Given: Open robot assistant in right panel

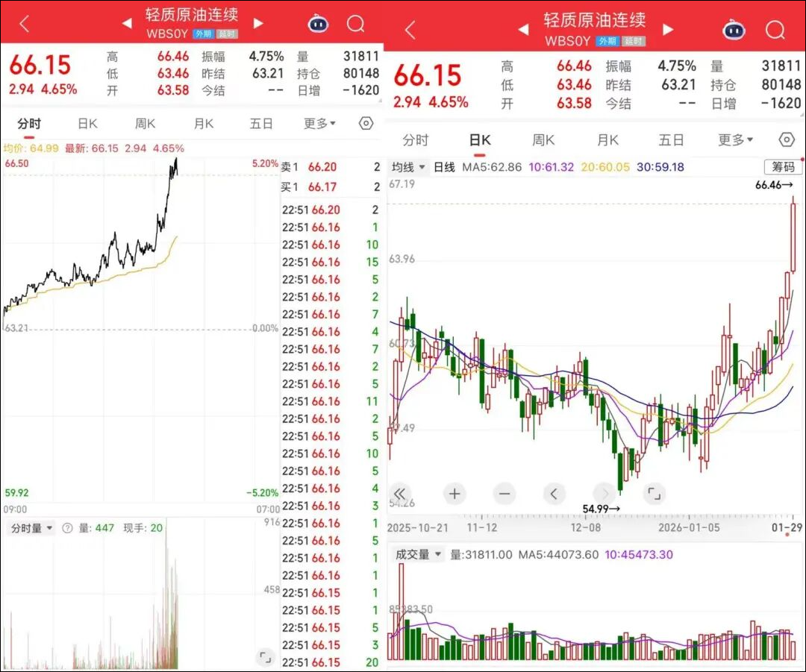Looking at the screenshot, I should coord(734,30).
